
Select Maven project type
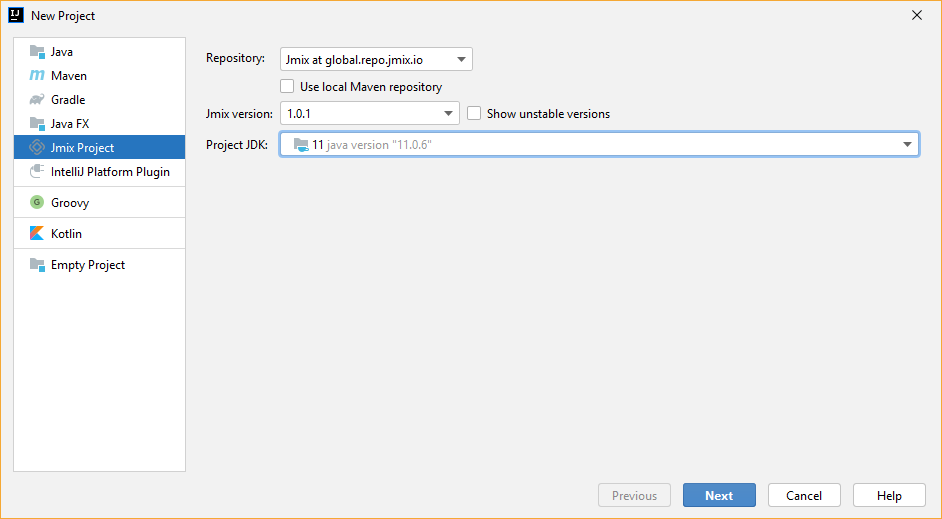pos(99,76)
